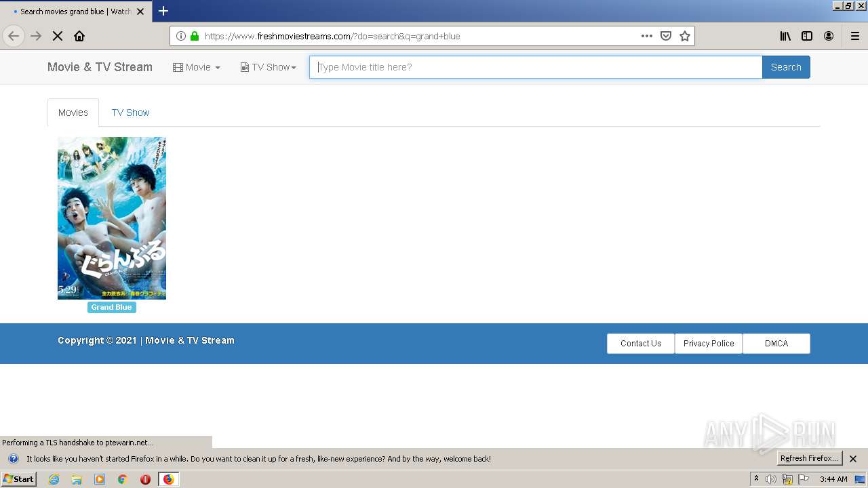Switch to the Movies results tab

[73, 113]
